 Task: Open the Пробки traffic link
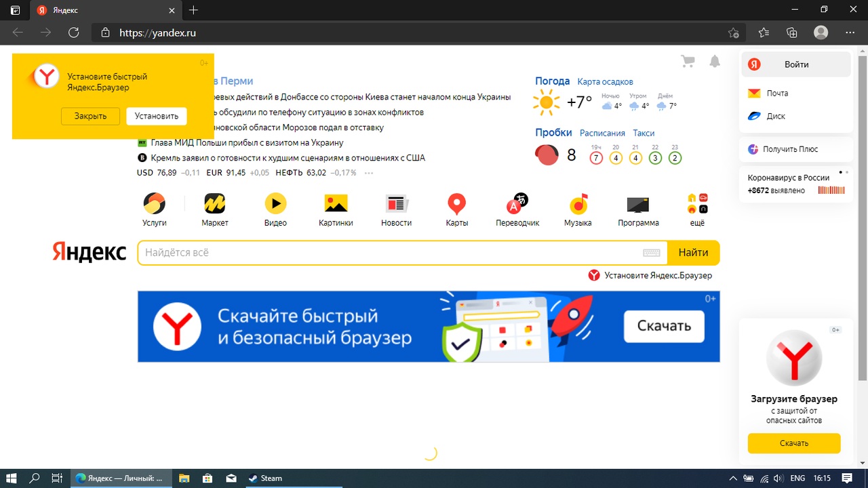pos(553,133)
